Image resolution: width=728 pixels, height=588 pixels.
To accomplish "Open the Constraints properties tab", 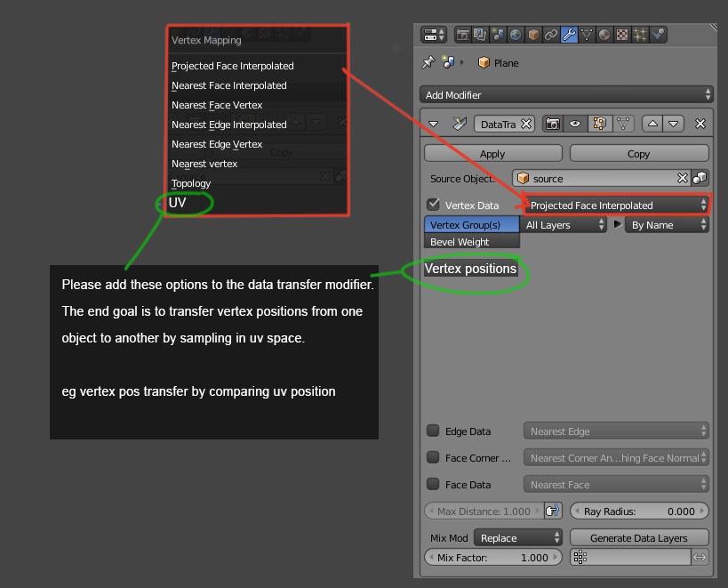I will 551,35.
